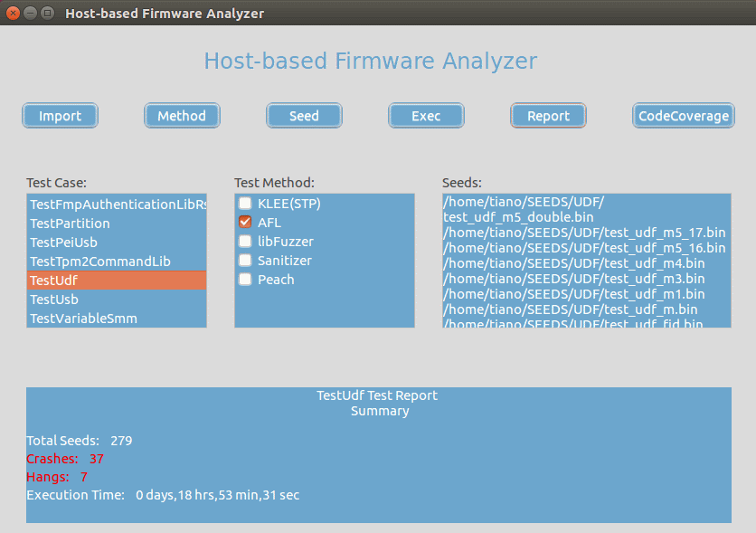Tick the libFuzzer checkbox
Screen dimensions: 756x533
coord(245,242)
